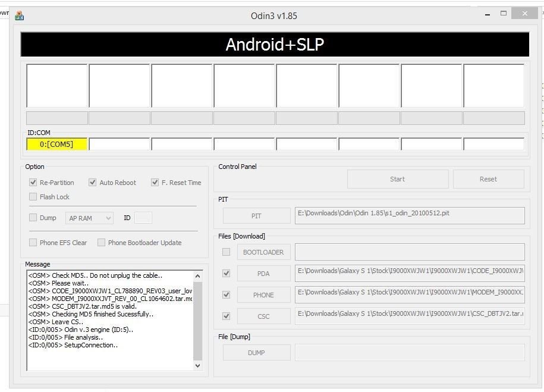Click the "PIT" group label above the PIT button
Image resolution: width=544 pixels, height=392 pixels.
pyautogui.click(x=223, y=199)
